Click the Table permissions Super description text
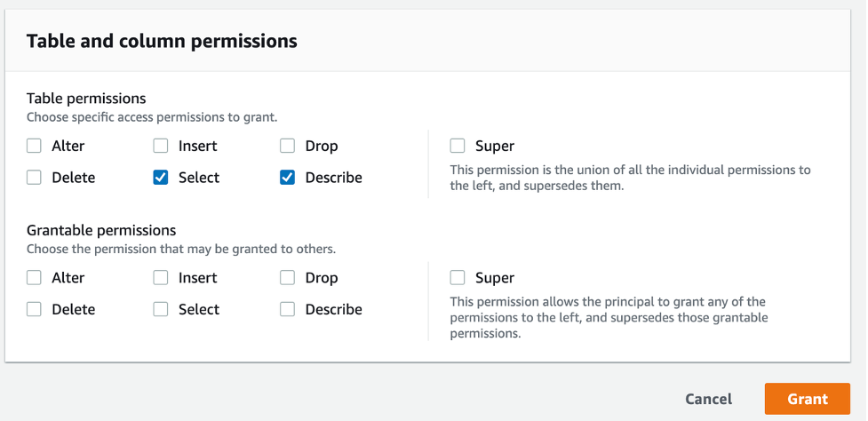Viewport: 868px width, 421px height. 630,178
